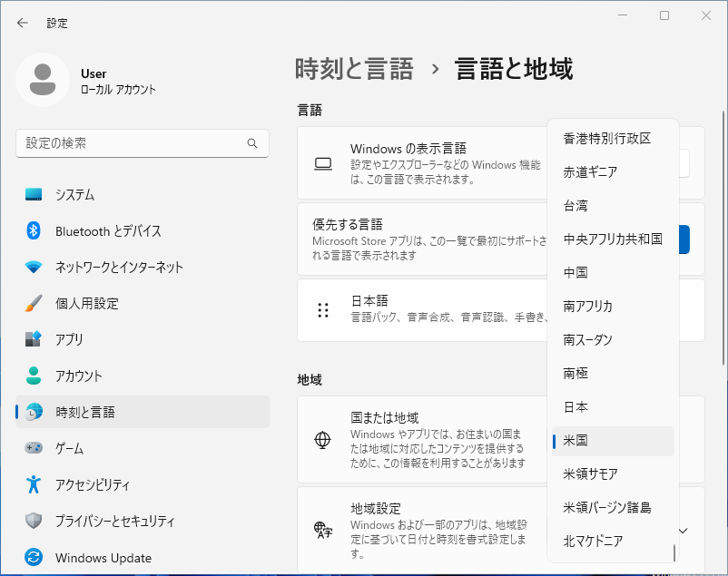Screen dimensions: 728x576
Task: Navigate to アクセシビリティ settings
Action: (143, 484)
